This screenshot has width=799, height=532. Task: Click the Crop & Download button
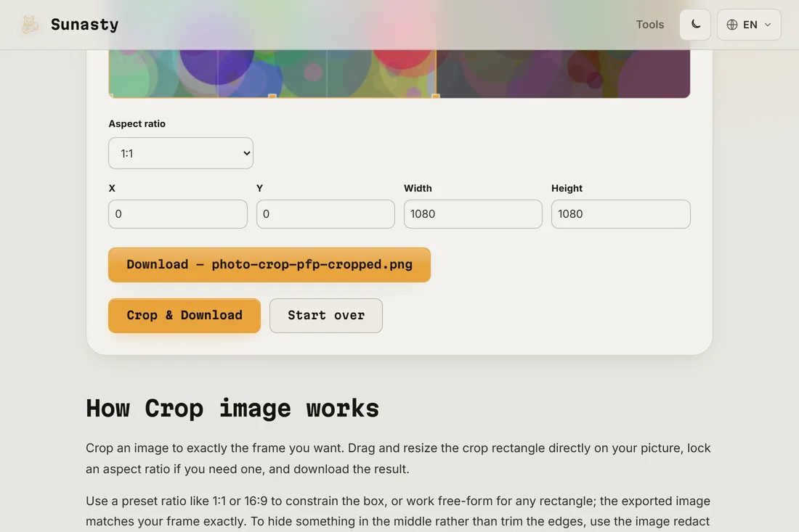[x=184, y=316]
